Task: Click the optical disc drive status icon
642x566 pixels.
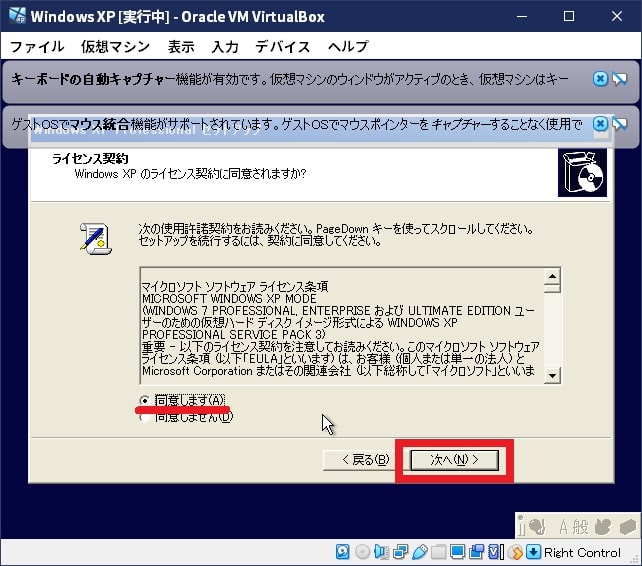Action: click(x=362, y=552)
